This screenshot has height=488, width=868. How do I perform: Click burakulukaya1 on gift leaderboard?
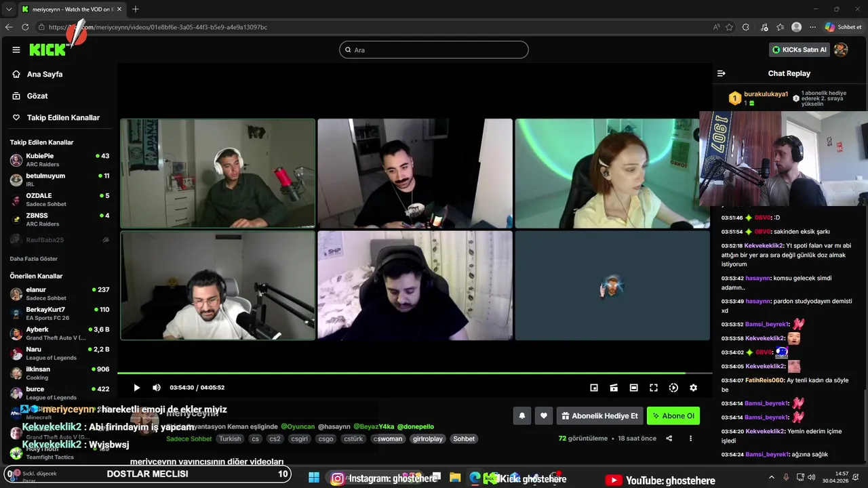766,94
